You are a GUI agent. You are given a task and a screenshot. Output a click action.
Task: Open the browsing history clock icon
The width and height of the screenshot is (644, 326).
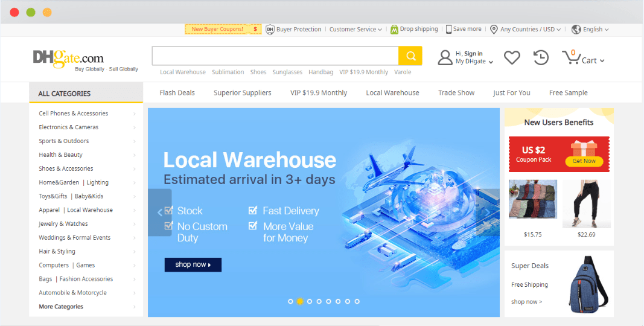(541, 57)
